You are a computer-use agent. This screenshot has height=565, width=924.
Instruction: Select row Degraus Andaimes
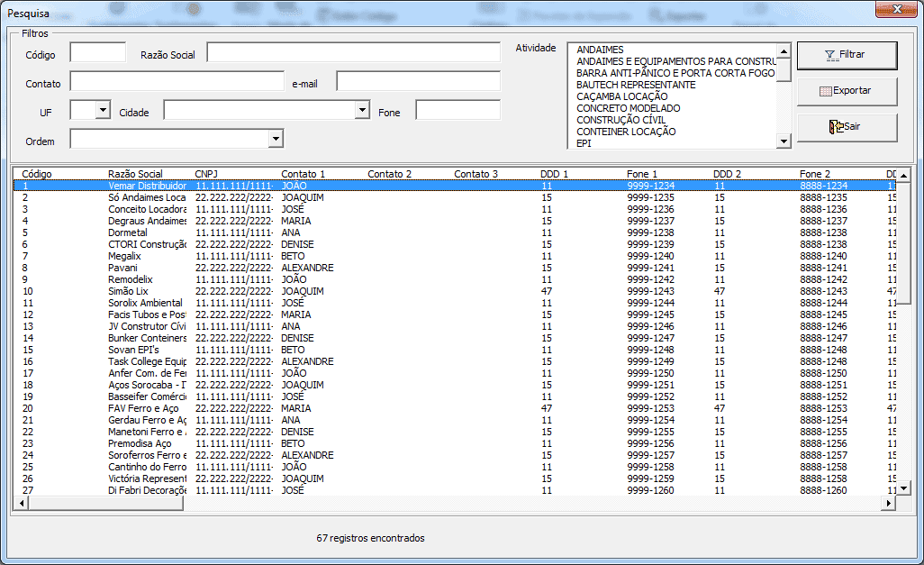pyautogui.click(x=455, y=221)
